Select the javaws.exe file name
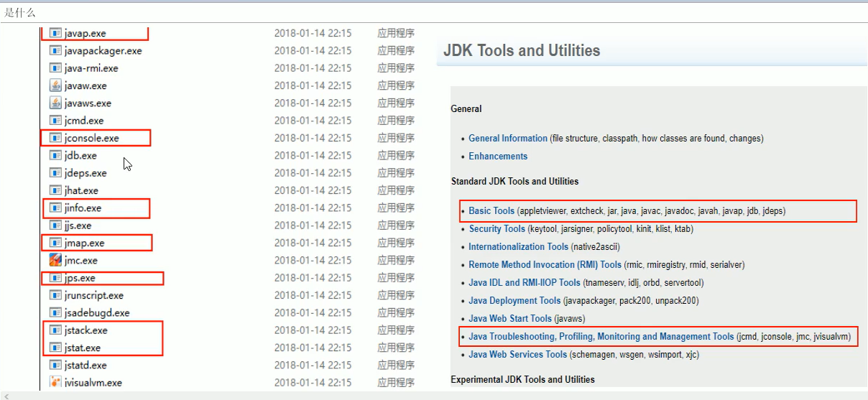Viewport: 868px width, 400px height. 88,103
